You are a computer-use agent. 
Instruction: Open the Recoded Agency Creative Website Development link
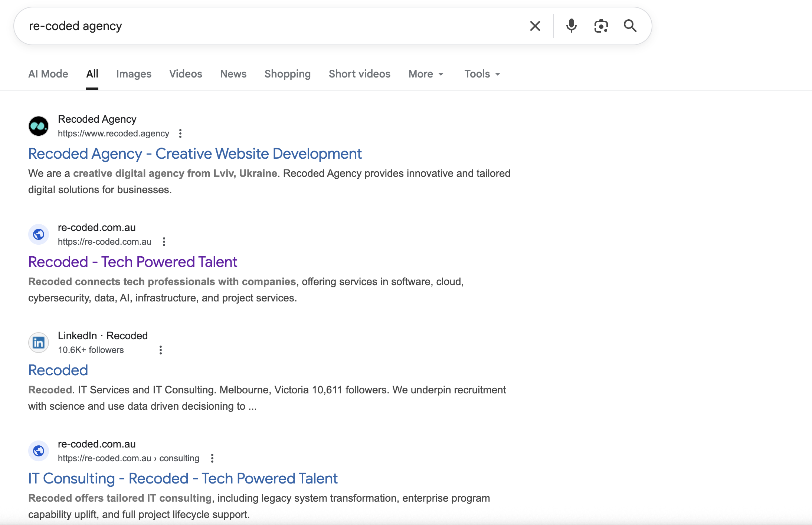(x=194, y=153)
